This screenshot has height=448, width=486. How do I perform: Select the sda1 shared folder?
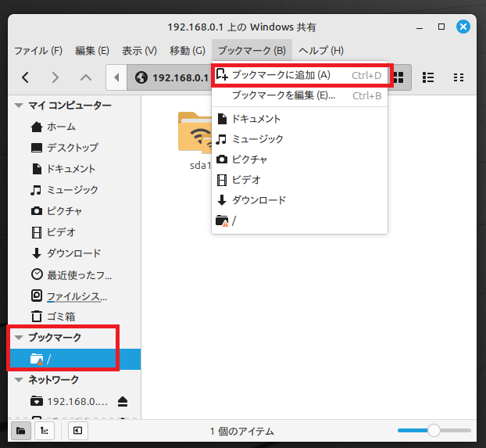click(200, 141)
